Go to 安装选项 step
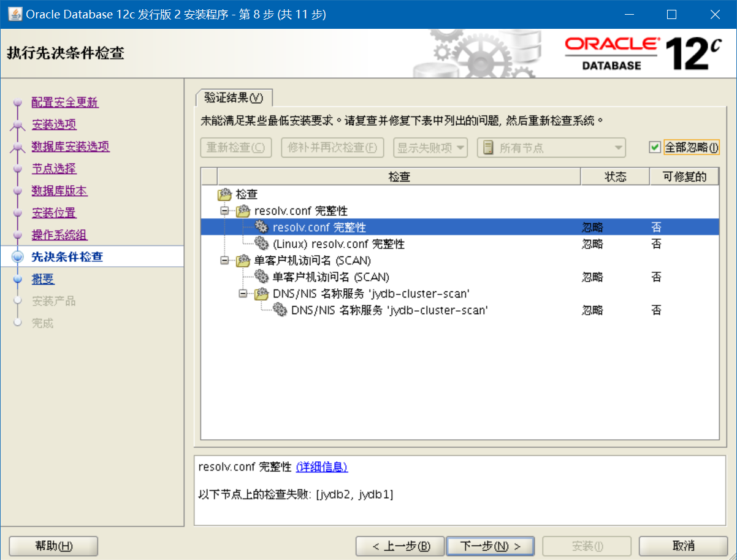This screenshot has width=737, height=560. (x=54, y=125)
